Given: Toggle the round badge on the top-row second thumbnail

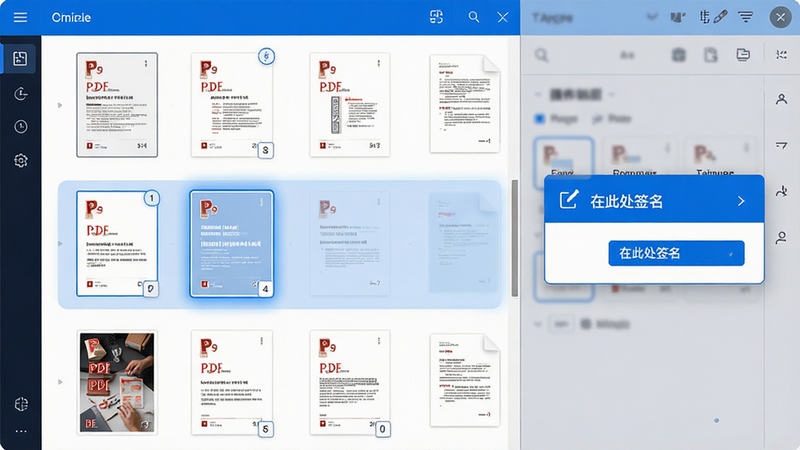Looking at the screenshot, I should click(266, 56).
